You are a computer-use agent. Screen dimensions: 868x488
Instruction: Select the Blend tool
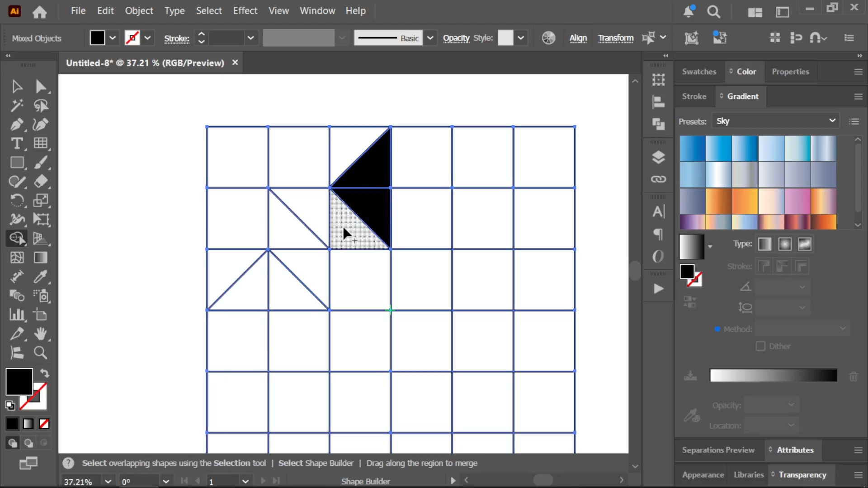[x=17, y=296]
